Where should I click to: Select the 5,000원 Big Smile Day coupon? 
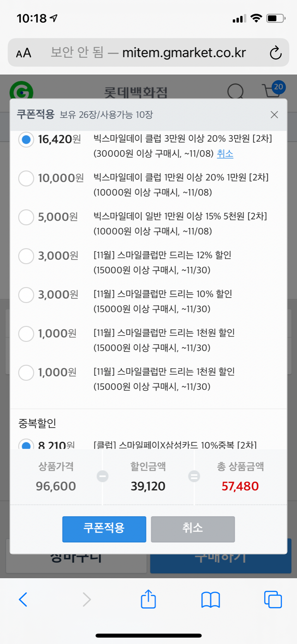(x=26, y=217)
